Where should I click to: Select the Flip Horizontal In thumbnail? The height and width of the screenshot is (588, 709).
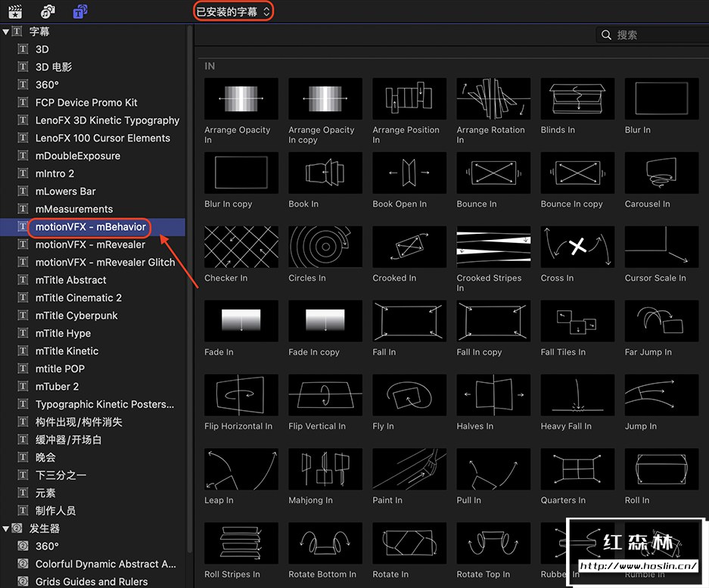(x=241, y=395)
